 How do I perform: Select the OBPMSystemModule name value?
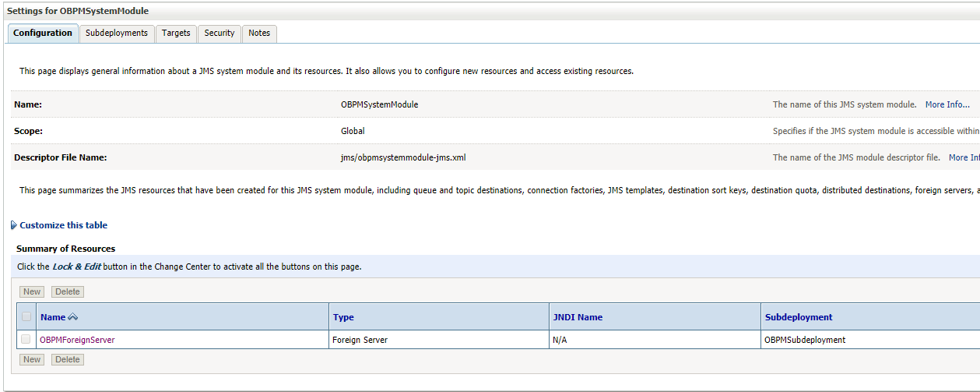coord(379,104)
